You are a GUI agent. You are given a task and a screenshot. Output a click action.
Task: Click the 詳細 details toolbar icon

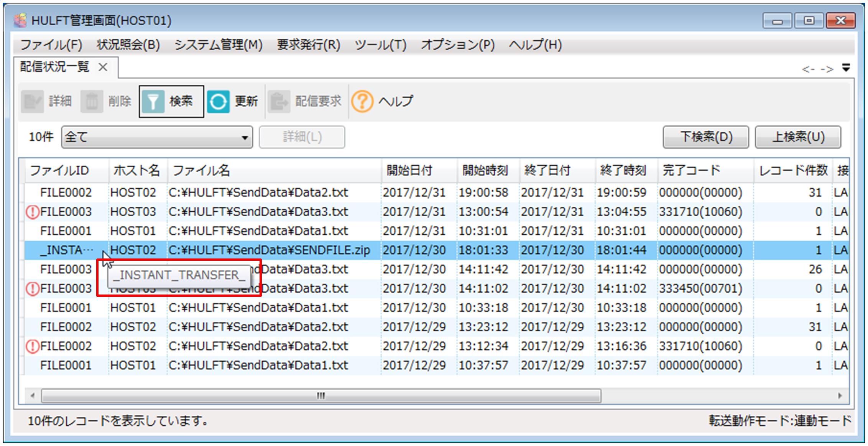pyautogui.click(x=32, y=102)
